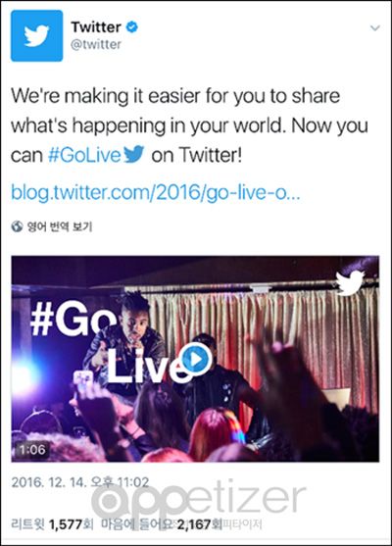
Task: Open the blog.twitter.com link
Action: 155,192
